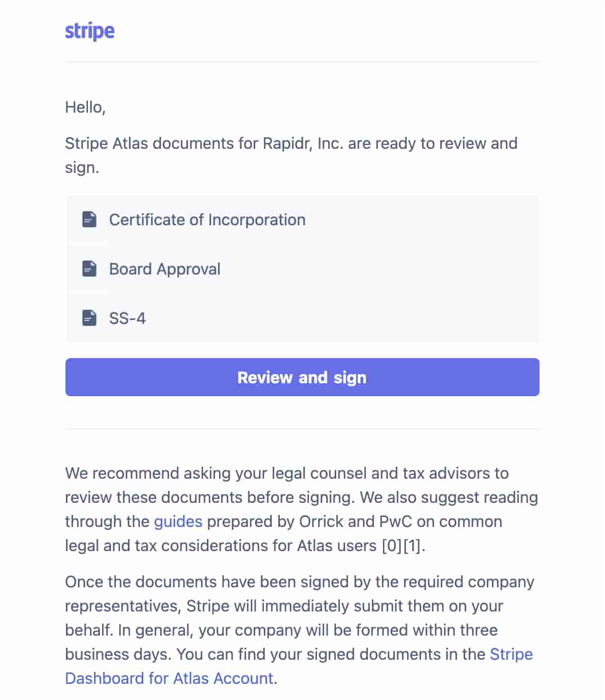Image resolution: width=605 pixels, height=700 pixels.
Task: Open the Board Approval document
Action: coord(165,269)
